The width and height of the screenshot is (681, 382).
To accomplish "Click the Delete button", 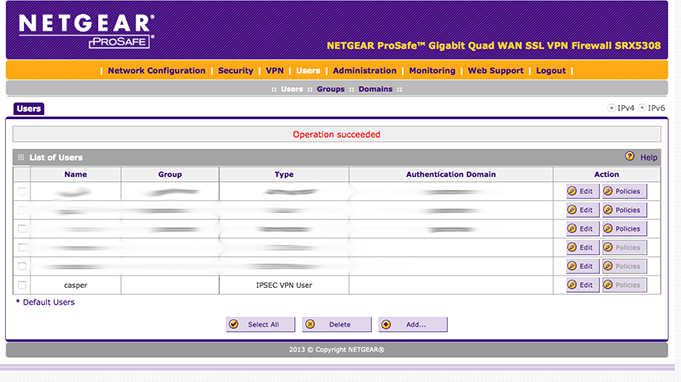I will 337,324.
